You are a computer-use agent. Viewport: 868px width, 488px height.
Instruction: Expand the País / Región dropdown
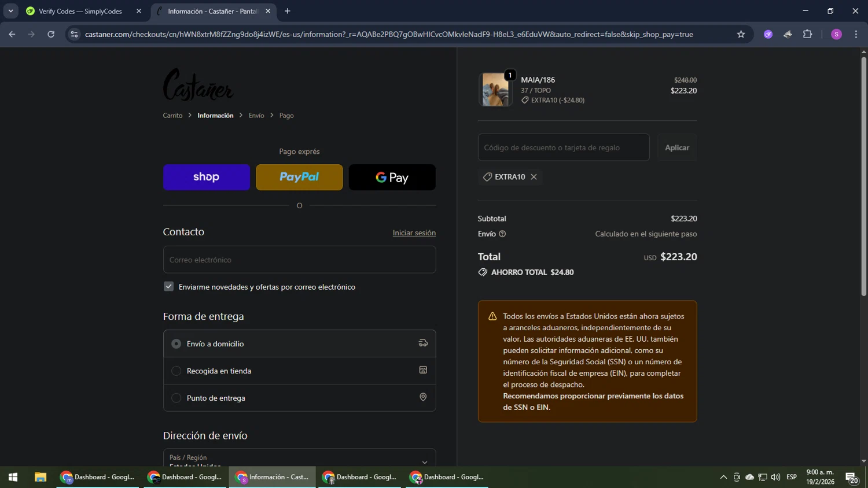299,458
